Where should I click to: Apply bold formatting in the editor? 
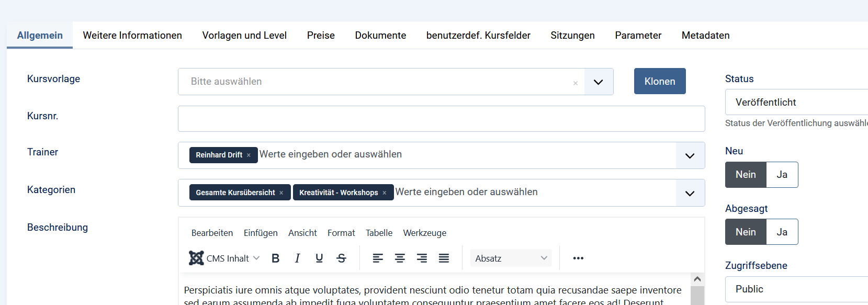(276, 258)
